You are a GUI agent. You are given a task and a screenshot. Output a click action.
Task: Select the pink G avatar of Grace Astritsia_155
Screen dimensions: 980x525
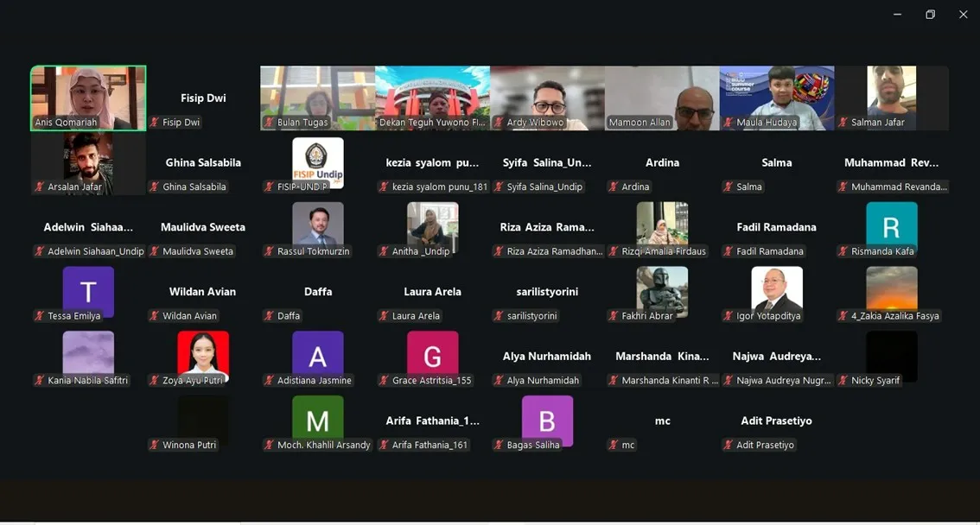pos(432,355)
